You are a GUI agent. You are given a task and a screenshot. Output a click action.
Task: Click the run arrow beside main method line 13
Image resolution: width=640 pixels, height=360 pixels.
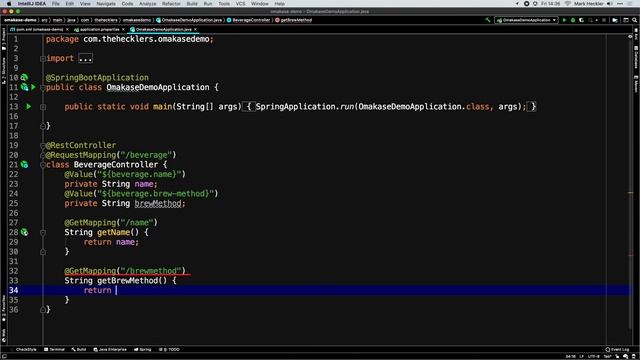pos(29,107)
